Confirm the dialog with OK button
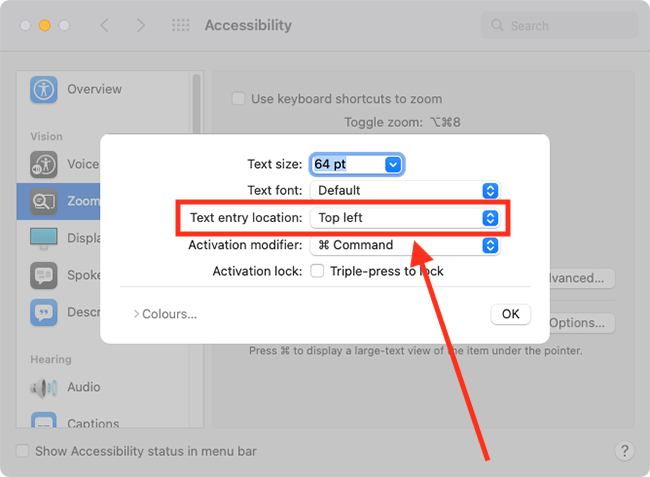Viewport: 650px width, 477px height. coord(510,314)
